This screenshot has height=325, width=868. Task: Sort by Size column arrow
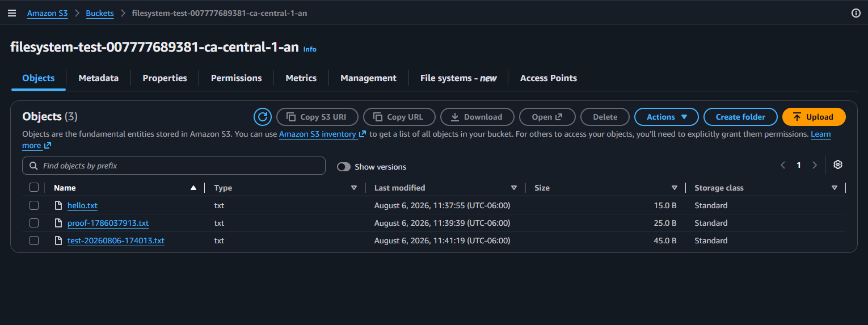point(675,188)
